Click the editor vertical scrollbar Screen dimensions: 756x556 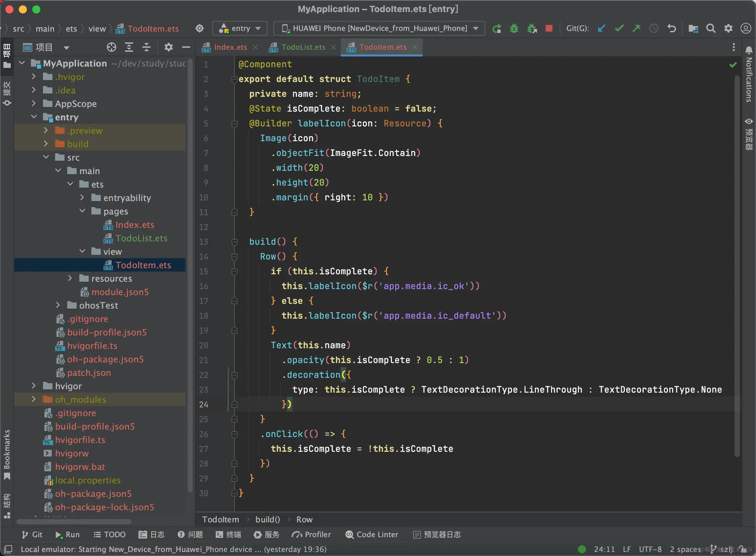737,266
